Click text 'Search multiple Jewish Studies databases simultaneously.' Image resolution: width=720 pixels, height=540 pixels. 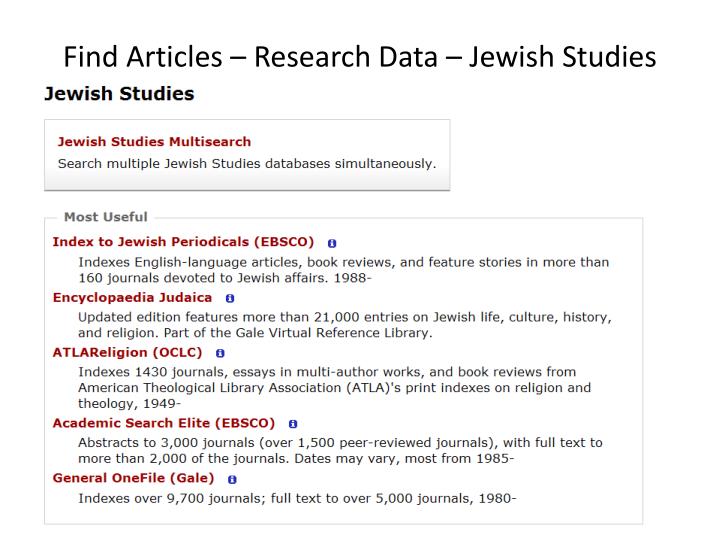(247, 163)
